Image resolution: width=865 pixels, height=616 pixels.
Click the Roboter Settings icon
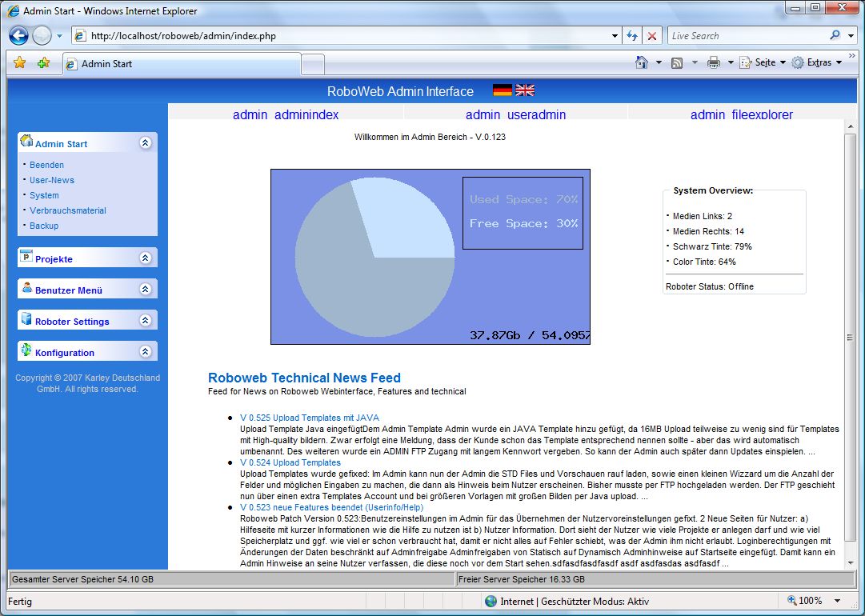click(x=26, y=318)
